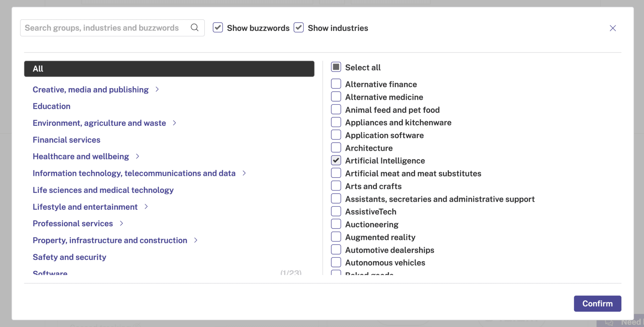
Task: Toggle the Select all checkbox
Action: 336,67
